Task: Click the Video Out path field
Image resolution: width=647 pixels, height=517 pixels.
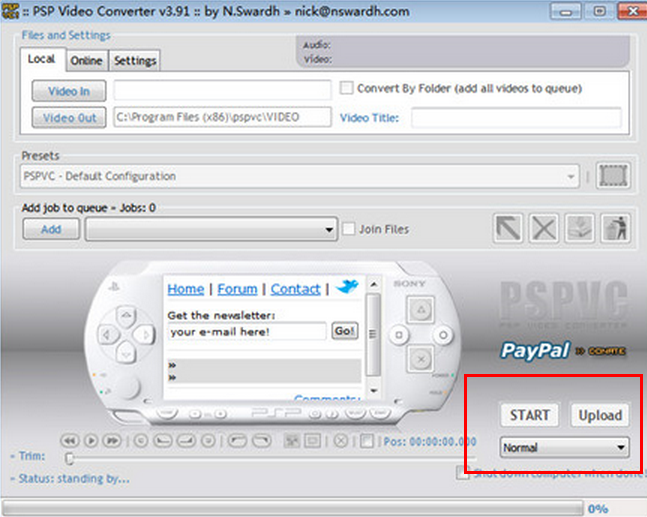Action: click(x=222, y=117)
